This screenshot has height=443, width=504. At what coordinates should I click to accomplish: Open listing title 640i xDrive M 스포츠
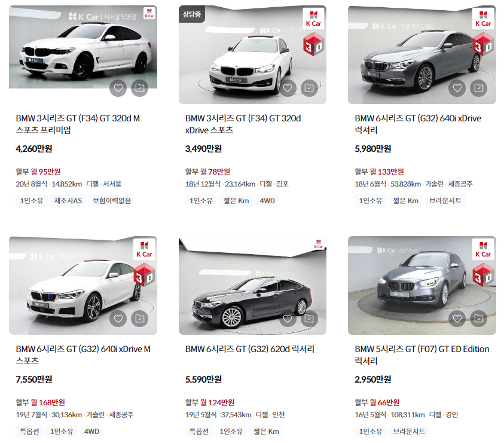pos(83,355)
